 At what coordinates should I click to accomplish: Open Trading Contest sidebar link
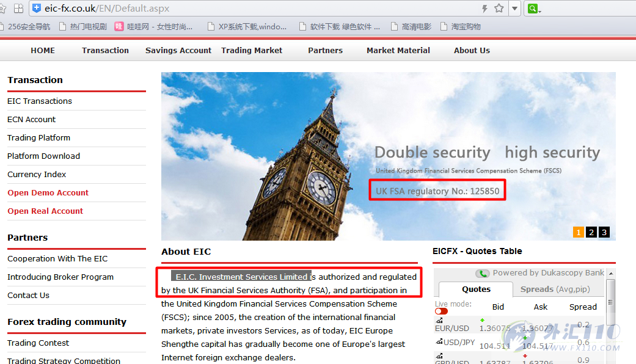[x=38, y=343]
